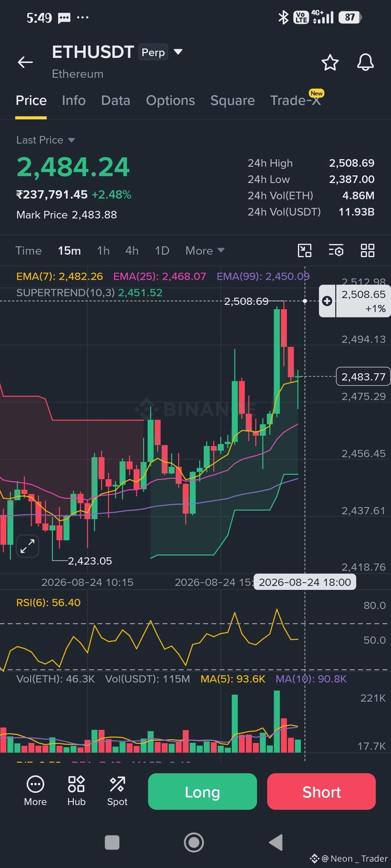Tap the red Short button

[321, 791]
